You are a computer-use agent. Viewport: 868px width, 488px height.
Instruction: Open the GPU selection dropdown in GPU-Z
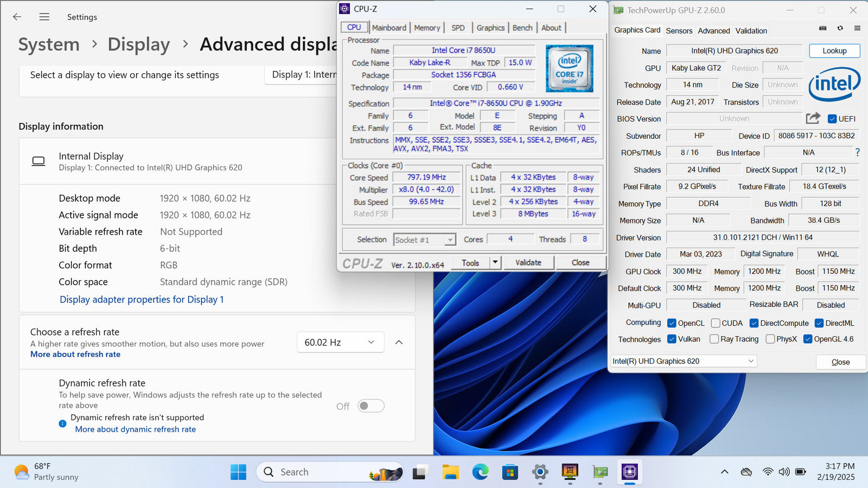pyautogui.click(x=683, y=361)
